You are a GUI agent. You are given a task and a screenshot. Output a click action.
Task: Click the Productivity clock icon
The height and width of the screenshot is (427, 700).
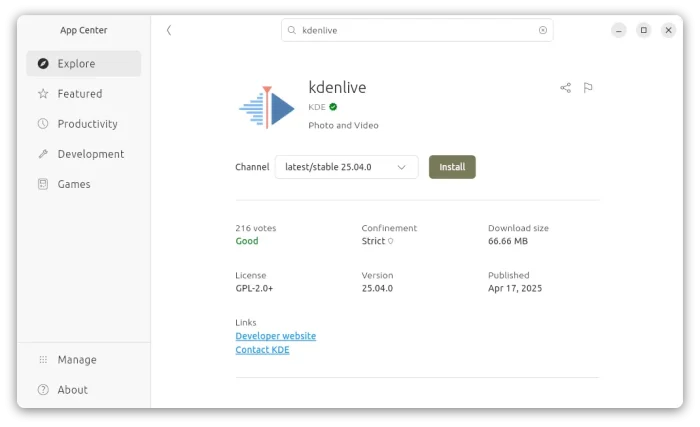coord(43,124)
